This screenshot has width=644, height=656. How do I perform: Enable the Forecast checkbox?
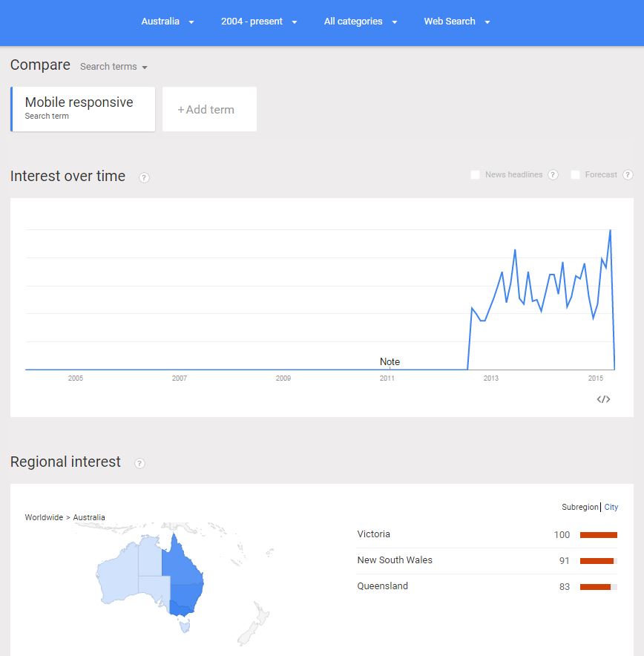[x=575, y=174]
